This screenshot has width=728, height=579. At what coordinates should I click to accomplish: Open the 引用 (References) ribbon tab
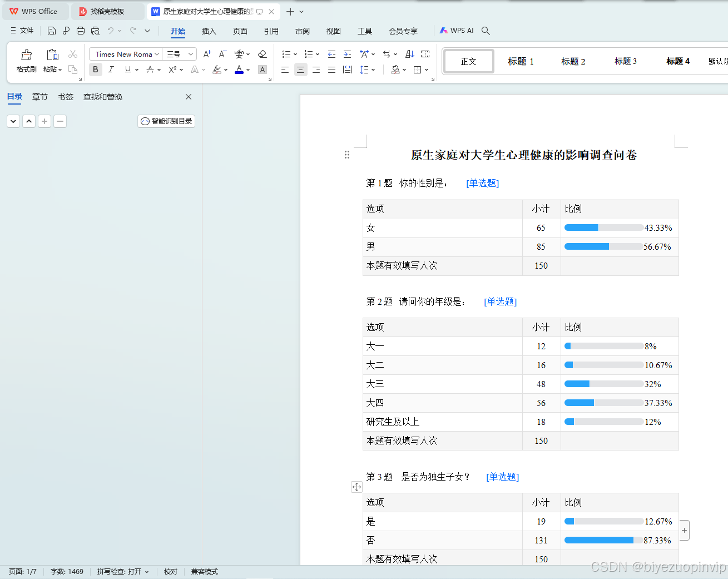click(271, 31)
